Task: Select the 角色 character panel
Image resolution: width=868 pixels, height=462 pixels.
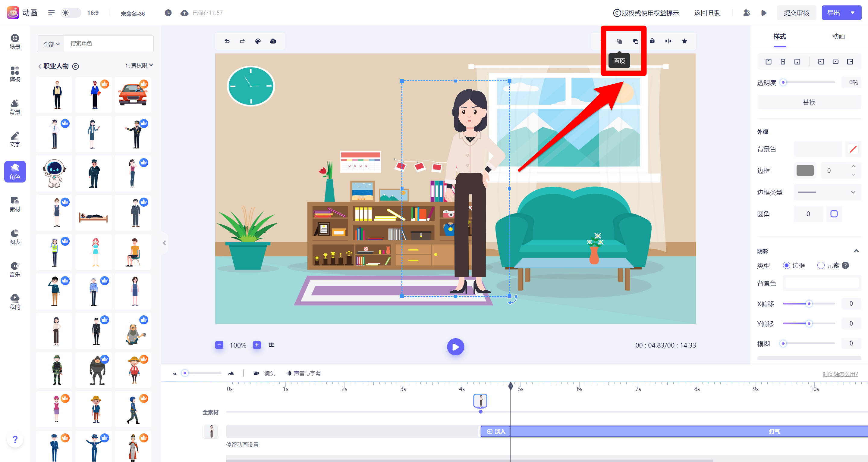Action: coord(15,172)
